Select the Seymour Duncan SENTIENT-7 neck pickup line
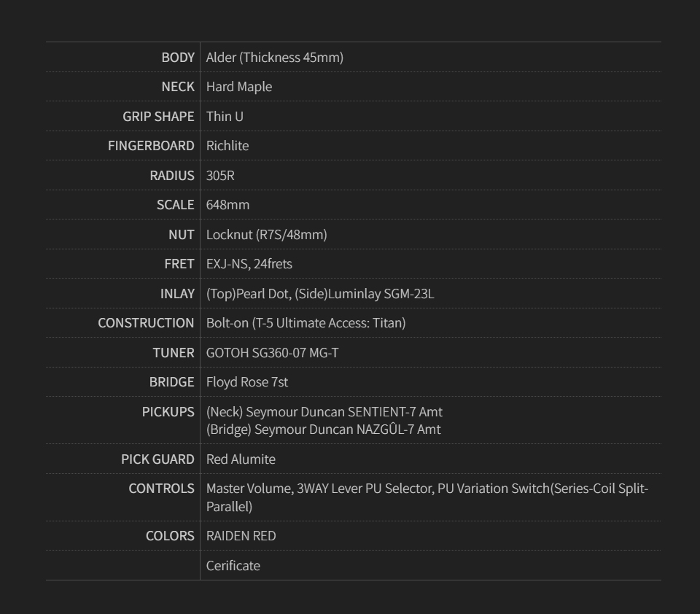The image size is (700, 614). coord(324,412)
